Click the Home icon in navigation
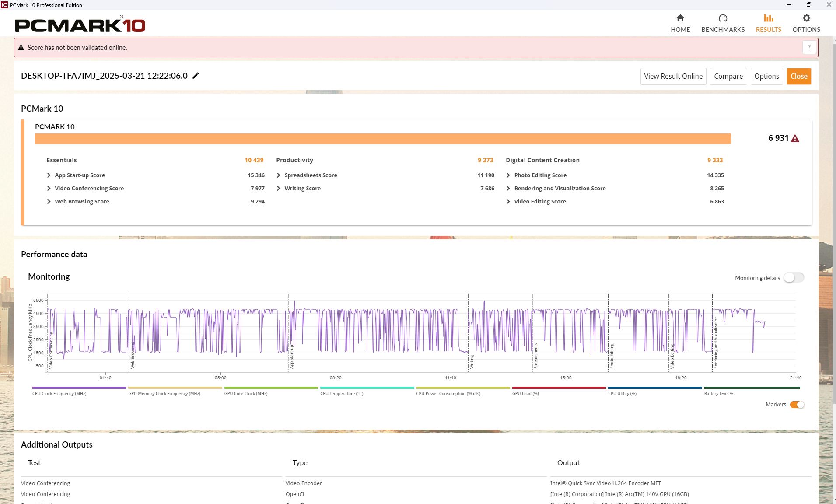 click(x=680, y=18)
